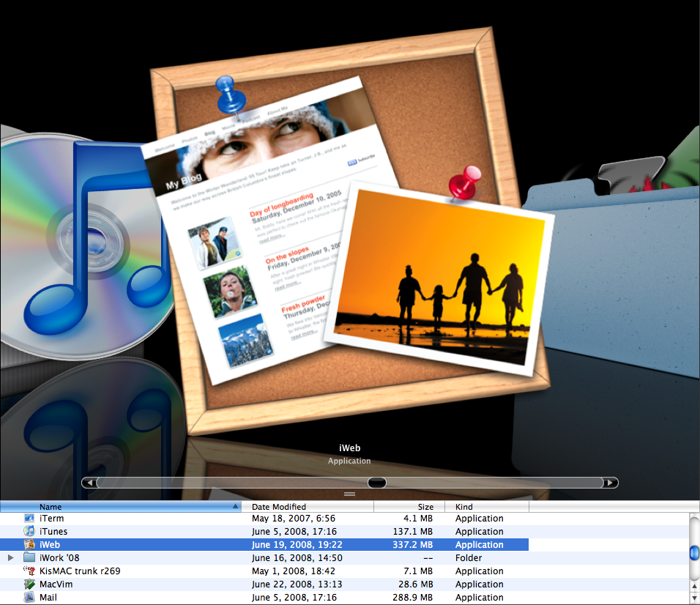This screenshot has width=700, height=605.
Task: Expand the iWork '08 folder disclosure triangle
Action: click(x=11, y=557)
